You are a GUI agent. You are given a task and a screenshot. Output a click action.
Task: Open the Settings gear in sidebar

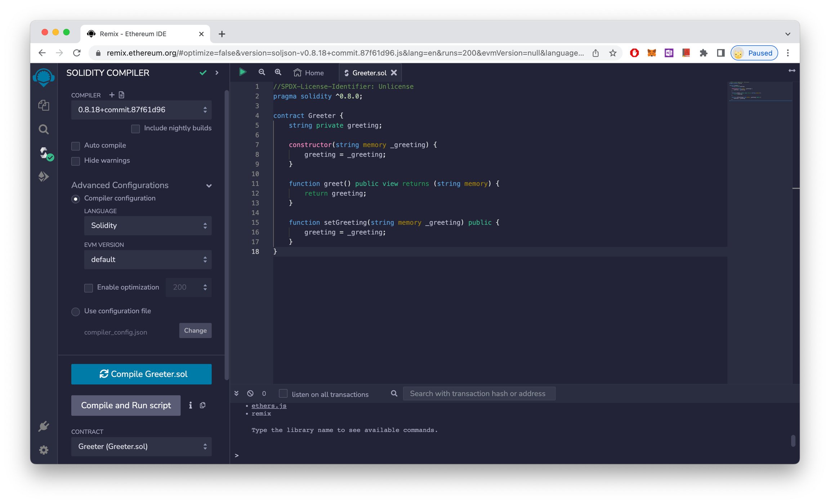pos(44,450)
